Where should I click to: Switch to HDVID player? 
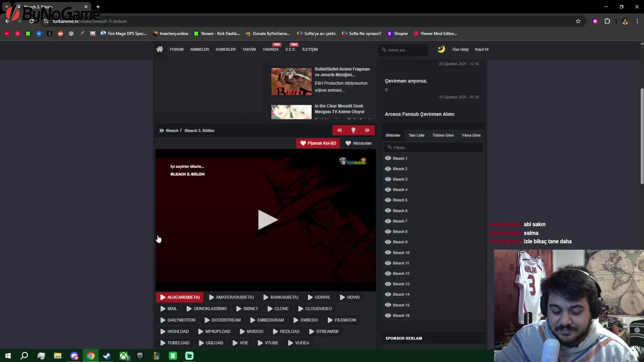[350, 297]
